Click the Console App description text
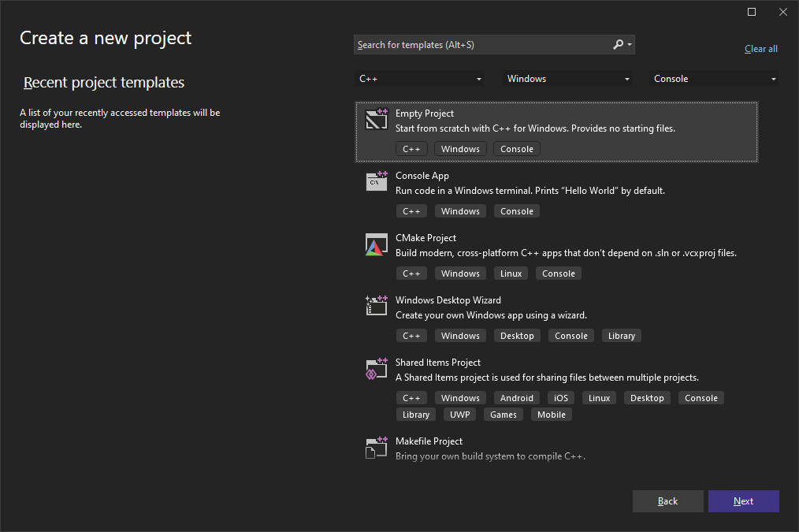Screen dimensions: 799x532 pos(530,191)
